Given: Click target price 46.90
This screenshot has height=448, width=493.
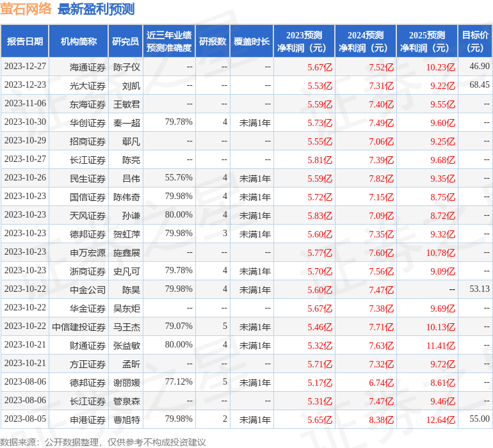Looking at the screenshot, I should pos(480,66).
